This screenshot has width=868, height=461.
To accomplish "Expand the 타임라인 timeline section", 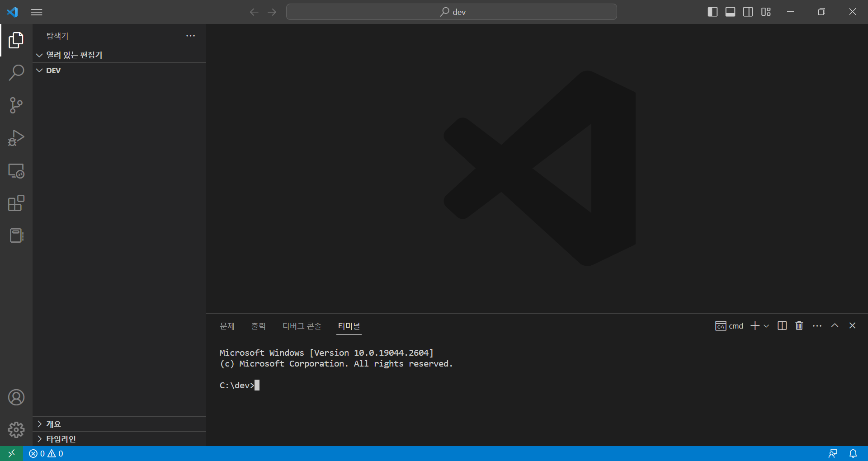I will [x=119, y=439].
